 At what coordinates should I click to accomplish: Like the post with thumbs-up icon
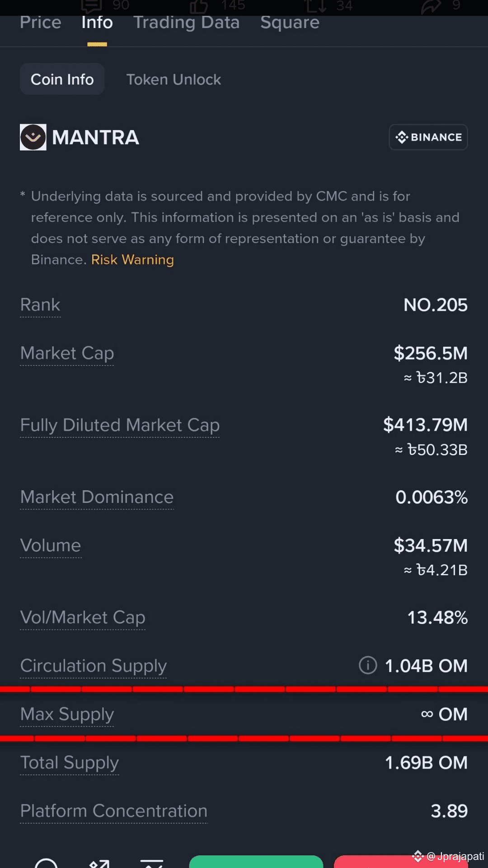[199, 6]
